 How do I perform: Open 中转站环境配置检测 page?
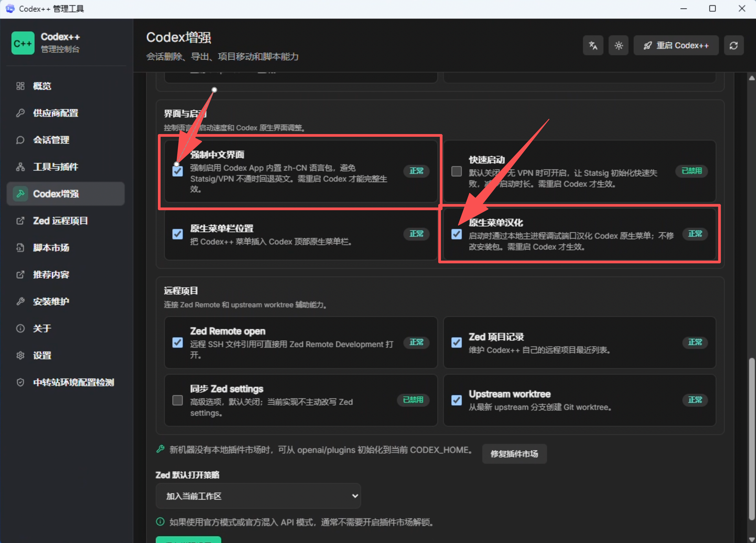[x=66, y=382]
